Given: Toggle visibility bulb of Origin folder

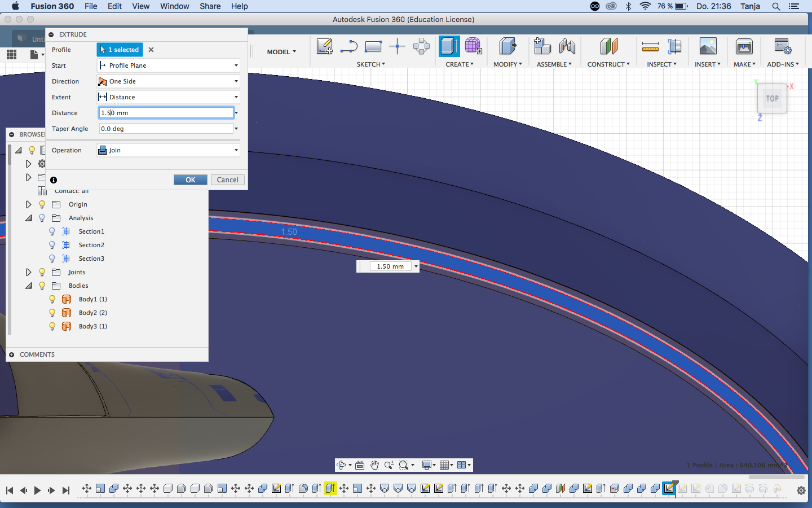Looking at the screenshot, I should 42,204.
